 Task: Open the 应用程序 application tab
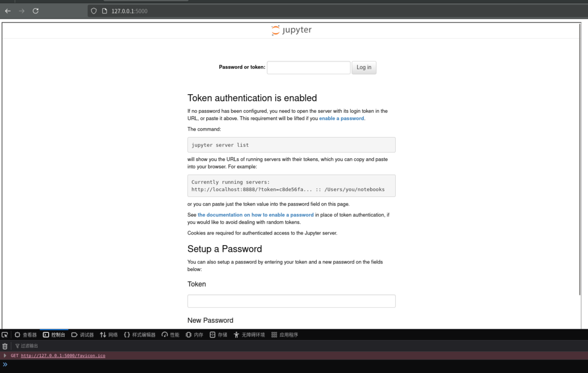coord(285,334)
